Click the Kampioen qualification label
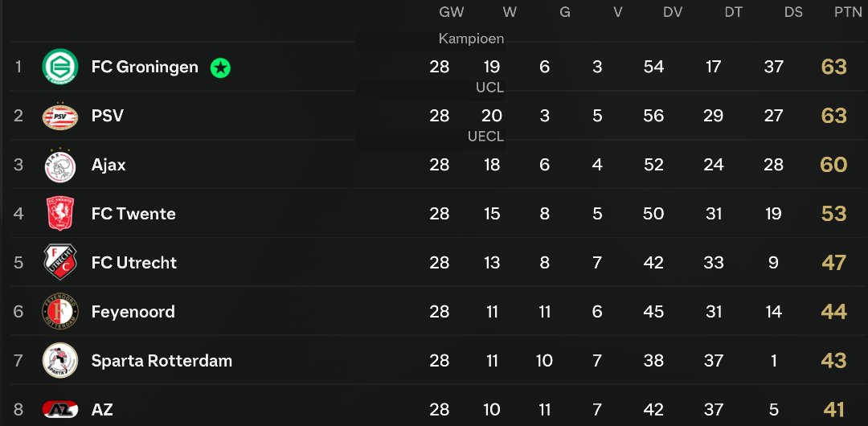 tap(471, 39)
